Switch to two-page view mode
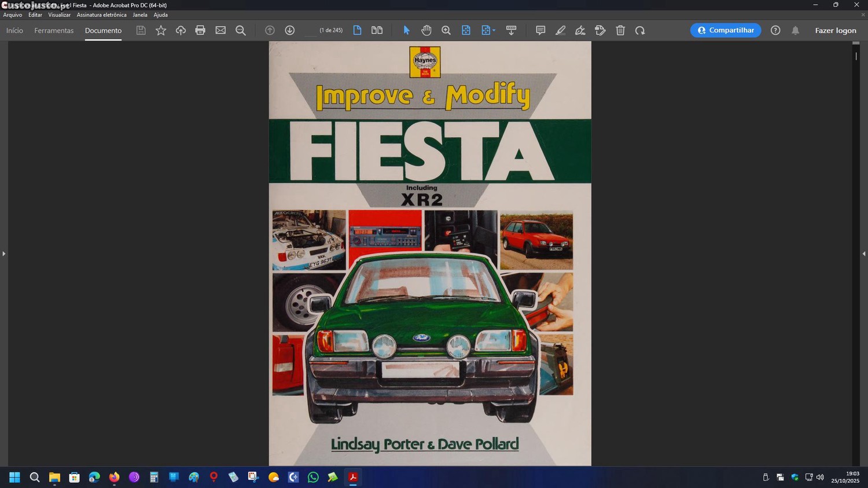This screenshot has height=488, width=868. tap(377, 30)
